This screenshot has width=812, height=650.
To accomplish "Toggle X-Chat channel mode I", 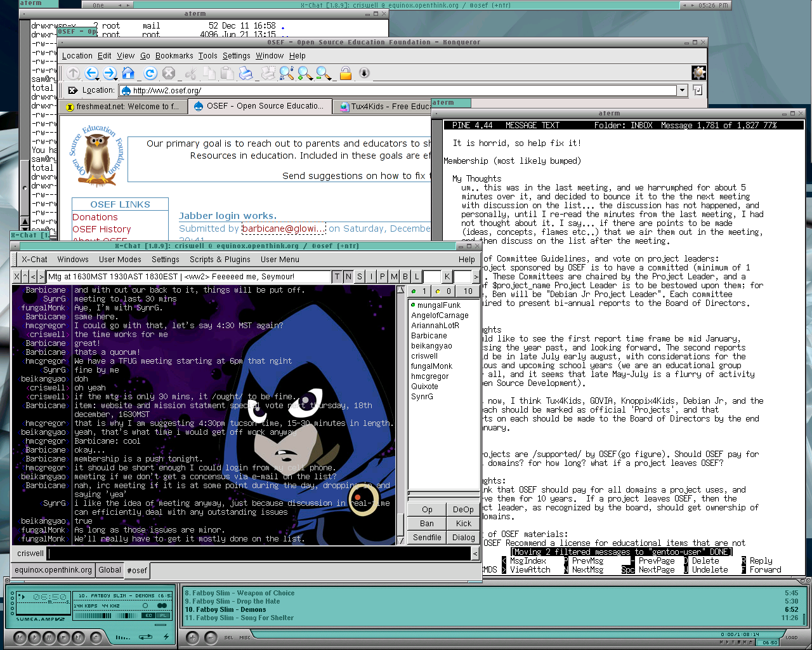I will pyautogui.click(x=371, y=276).
